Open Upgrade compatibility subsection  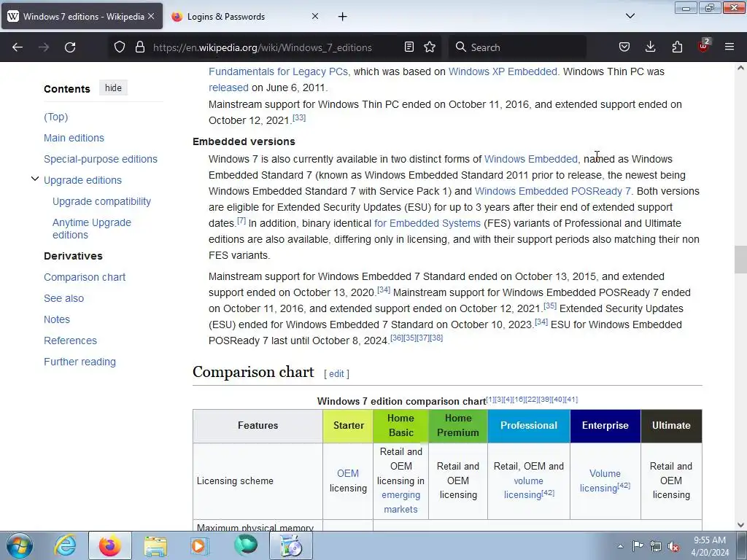pos(101,201)
